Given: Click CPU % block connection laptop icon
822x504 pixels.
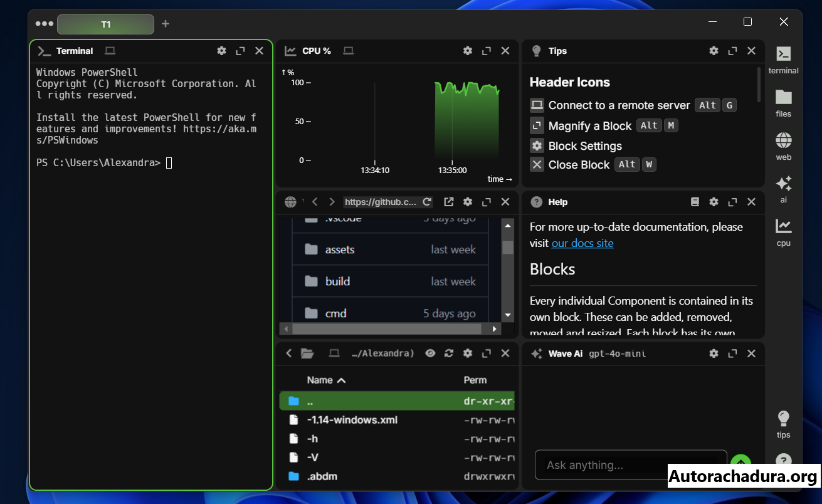Looking at the screenshot, I should (349, 51).
